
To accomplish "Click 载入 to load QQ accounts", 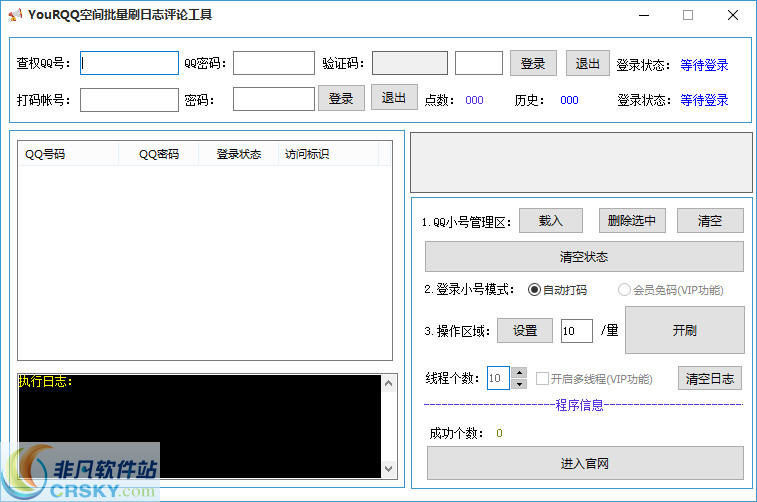I will 551,221.
